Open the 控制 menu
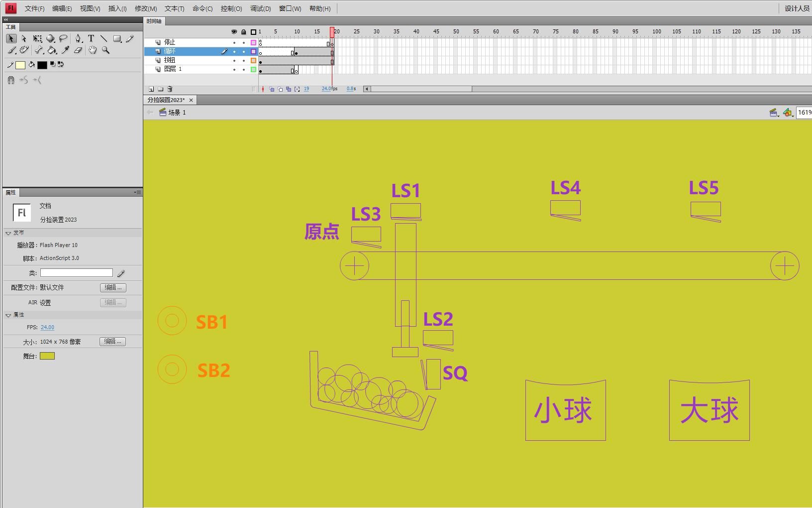This screenshot has width=812, height=508. (231, 8)
